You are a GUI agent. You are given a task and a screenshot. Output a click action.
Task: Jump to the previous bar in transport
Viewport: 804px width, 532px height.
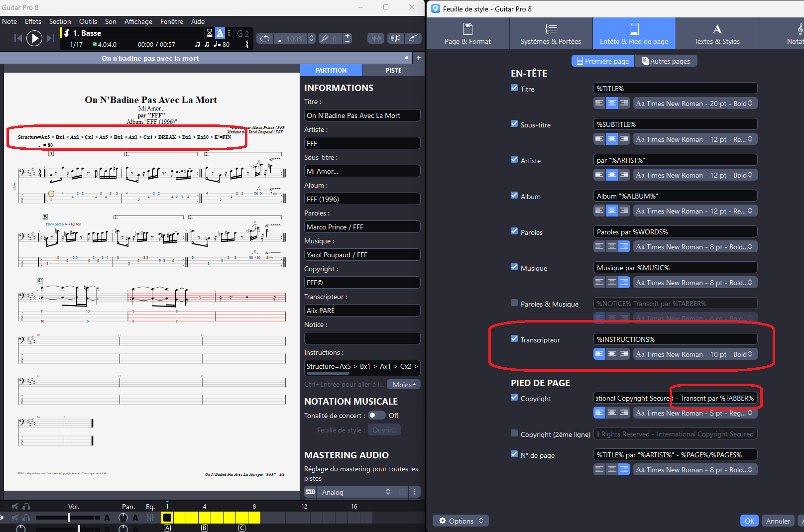click(x=18, y=38)
